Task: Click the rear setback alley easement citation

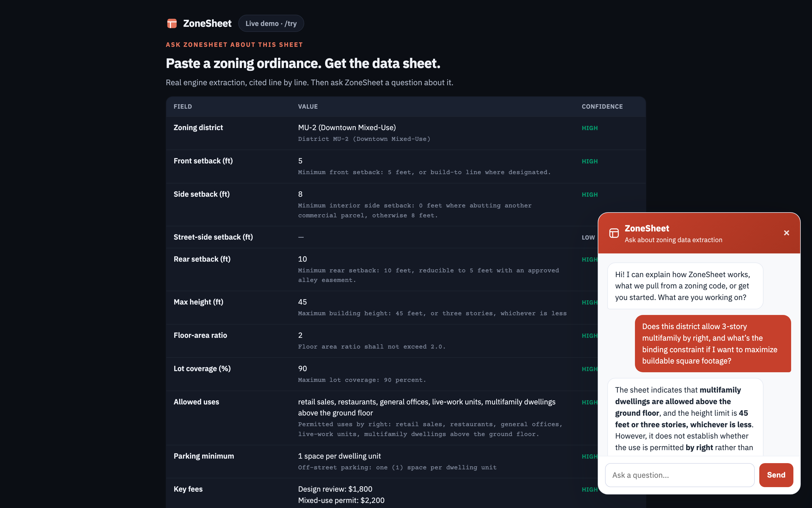Action: [x=429, y=275]
